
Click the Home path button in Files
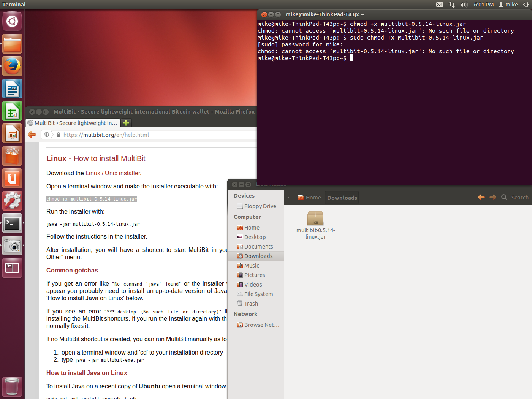tap(309, 198)
